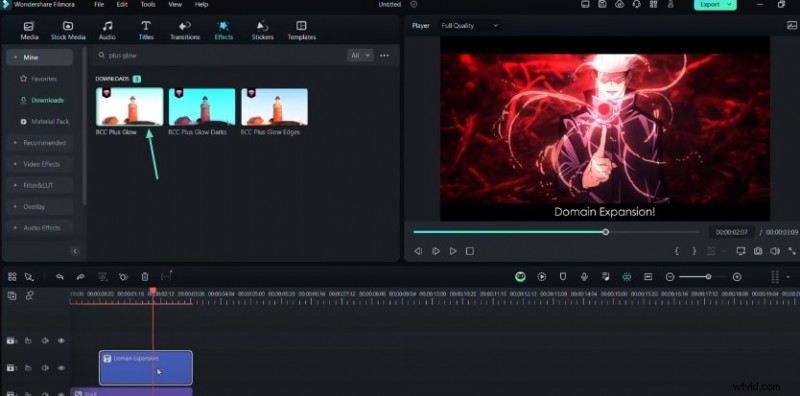
Task: Select the Effects tab
Action: [x=223, y=31]
